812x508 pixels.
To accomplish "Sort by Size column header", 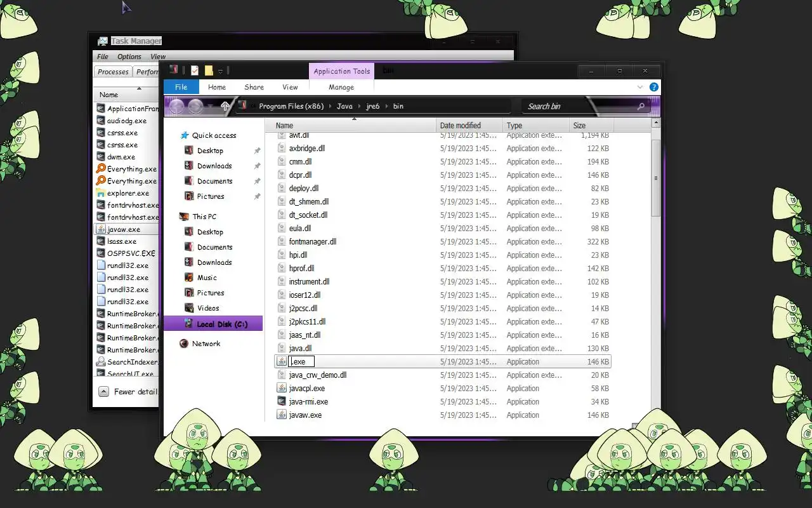I will pyautogui.click(x=591, y=125).
